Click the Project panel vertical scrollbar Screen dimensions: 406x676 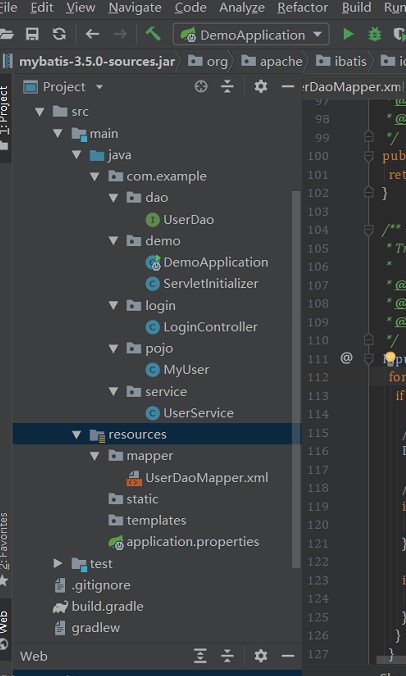(296, 379)
